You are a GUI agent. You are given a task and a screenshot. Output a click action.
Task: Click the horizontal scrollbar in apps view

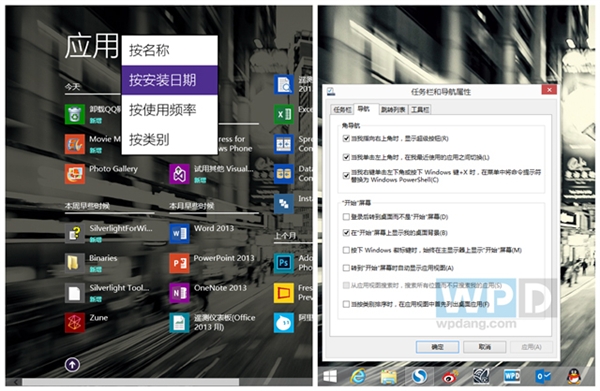pos(130,382)
